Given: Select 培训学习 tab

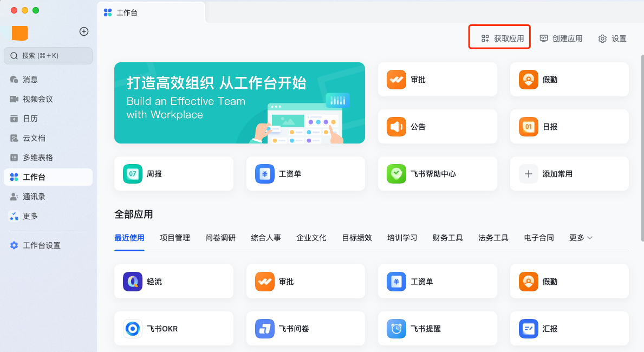Looking at the screenshot, I should [x=402, y=238].
